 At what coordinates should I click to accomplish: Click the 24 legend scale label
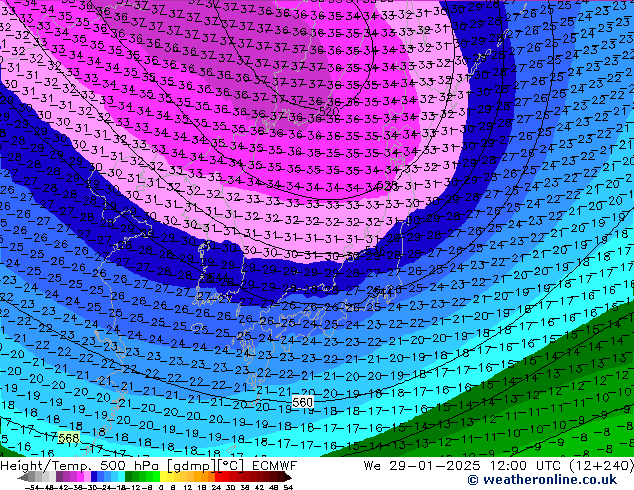pyautogui.click(x=216, y=487)
